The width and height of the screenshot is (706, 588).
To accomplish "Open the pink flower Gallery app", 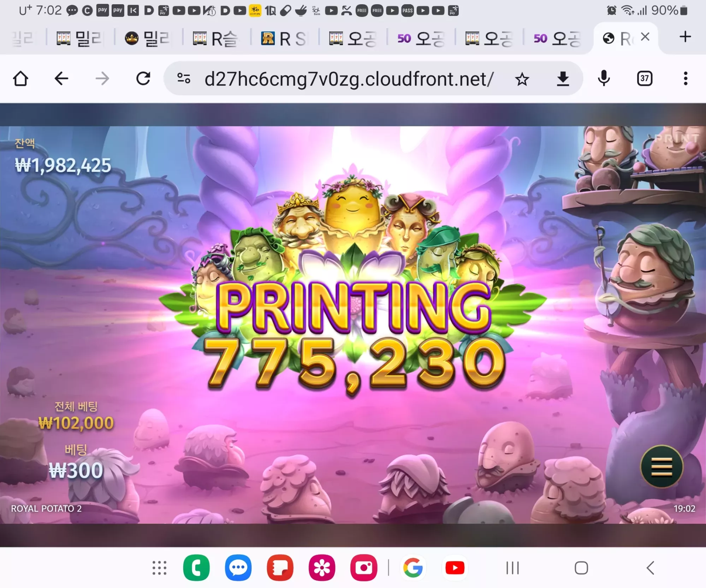I will click(322, 568).
